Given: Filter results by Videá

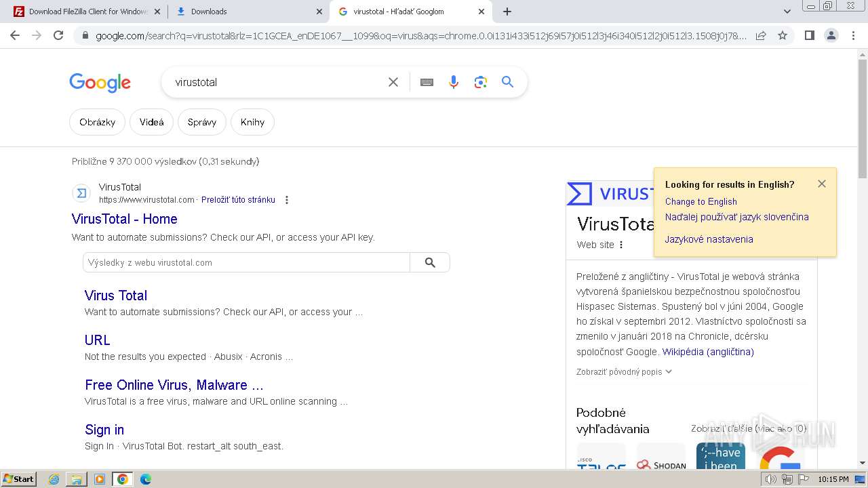Looking at the screenshot, I should click(x=151, y=122).
